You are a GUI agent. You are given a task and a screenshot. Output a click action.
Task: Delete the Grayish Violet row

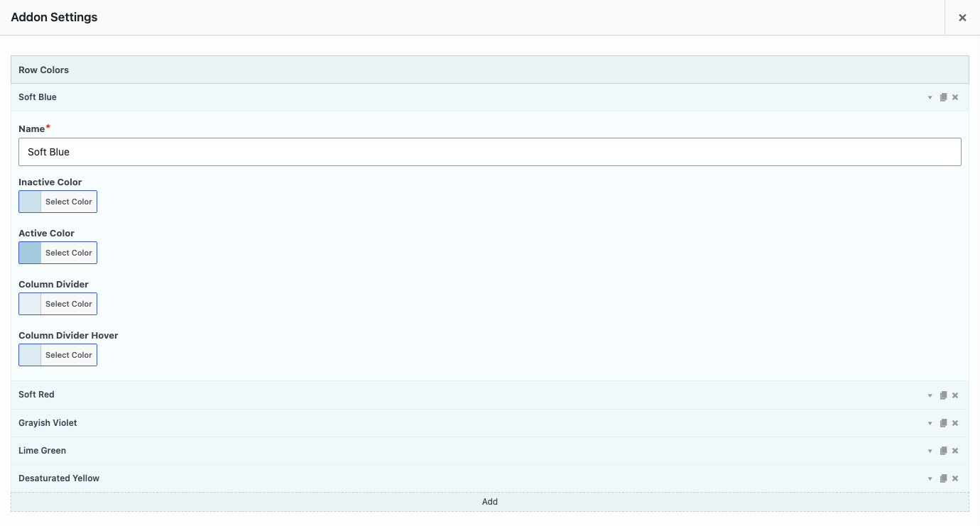click(955, 423)
